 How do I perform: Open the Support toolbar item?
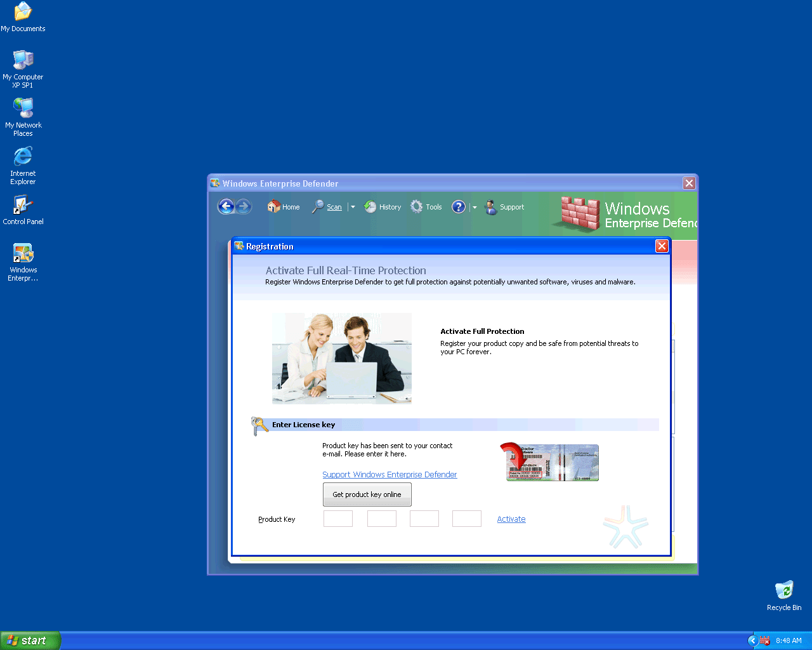505,207
